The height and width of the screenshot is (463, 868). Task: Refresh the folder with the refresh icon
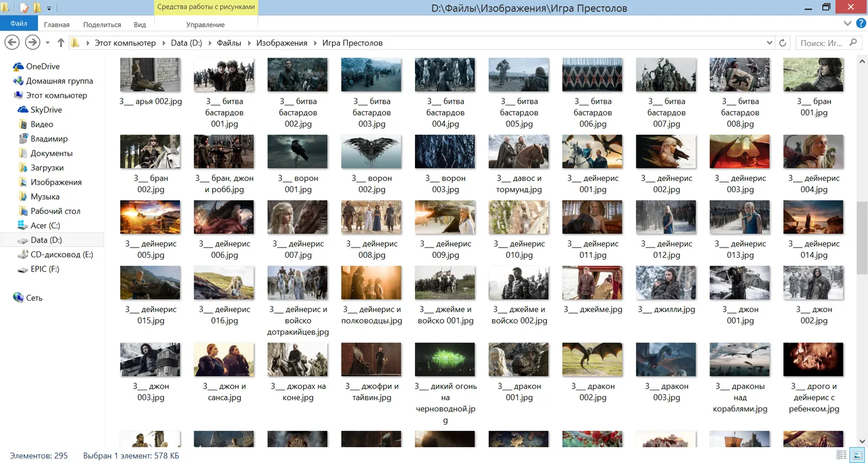coord(782,43)
